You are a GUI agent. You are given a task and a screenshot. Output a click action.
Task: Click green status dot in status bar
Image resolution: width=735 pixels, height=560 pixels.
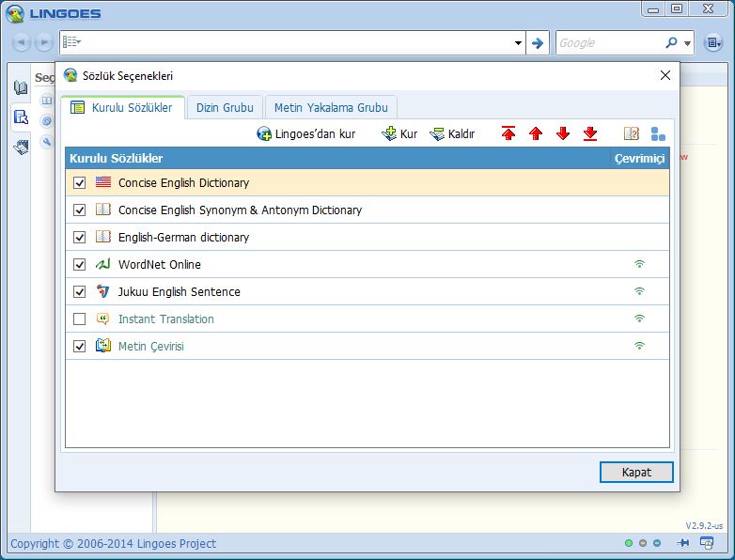(x=629, y=543)
